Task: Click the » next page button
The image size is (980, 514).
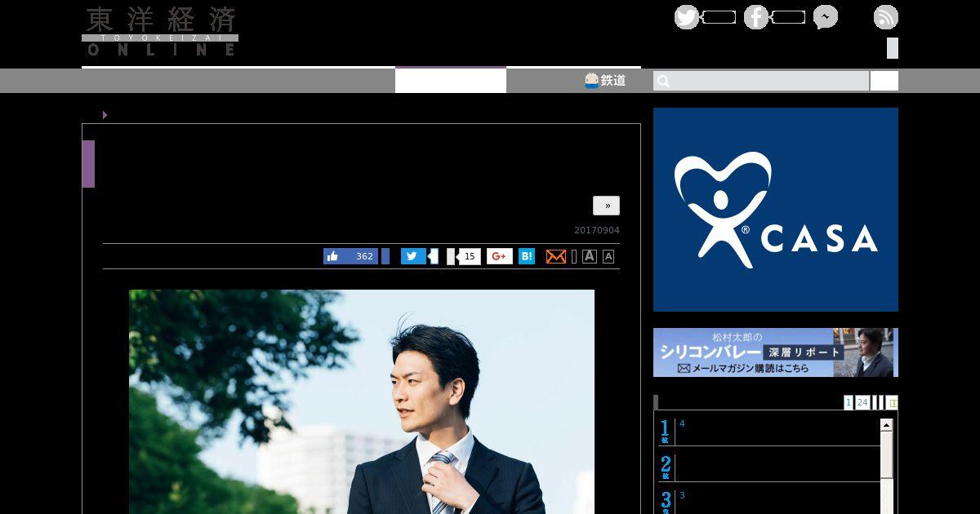Action: tap(607, 206)
